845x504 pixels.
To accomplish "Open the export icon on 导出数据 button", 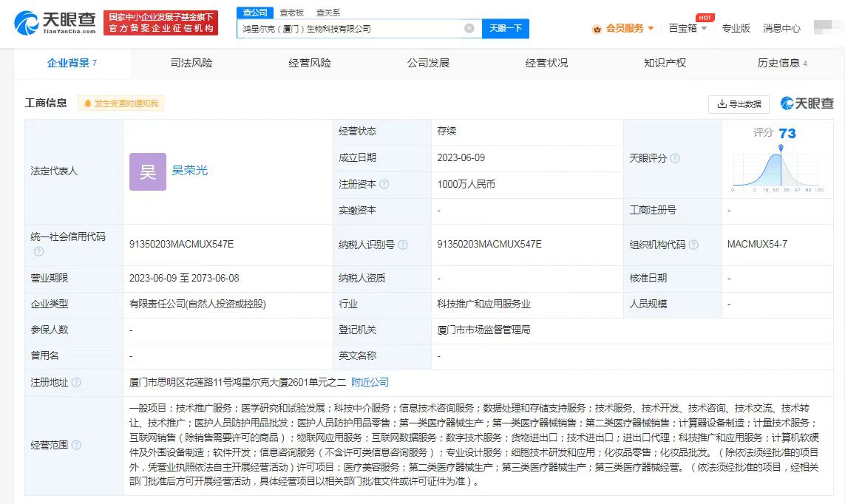I will pyautogui.click(x=722, y=104).
